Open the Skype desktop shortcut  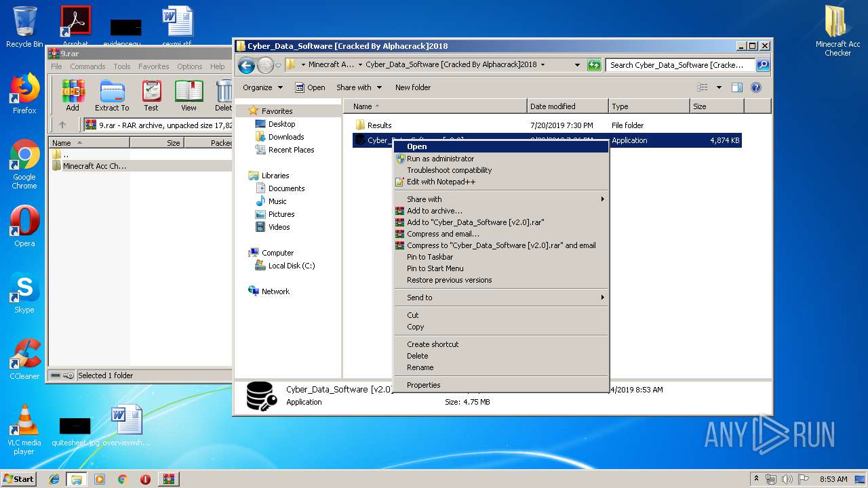click(x=24, y=293)
